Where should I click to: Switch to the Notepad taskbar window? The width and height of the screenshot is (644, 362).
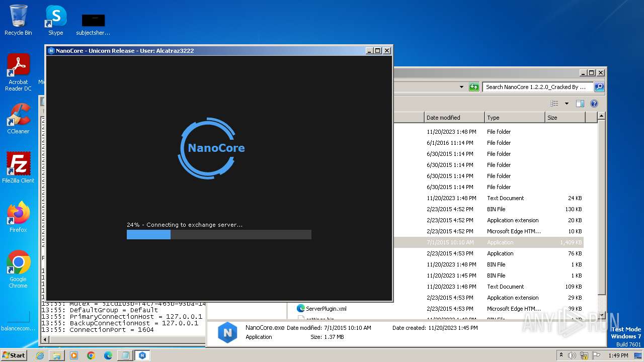pos(125,355)
